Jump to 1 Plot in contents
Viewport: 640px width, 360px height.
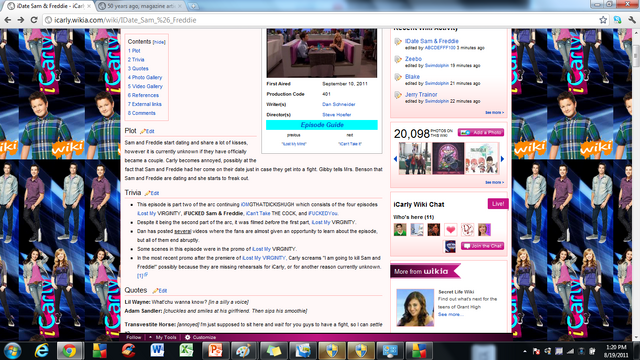point(134,51)
